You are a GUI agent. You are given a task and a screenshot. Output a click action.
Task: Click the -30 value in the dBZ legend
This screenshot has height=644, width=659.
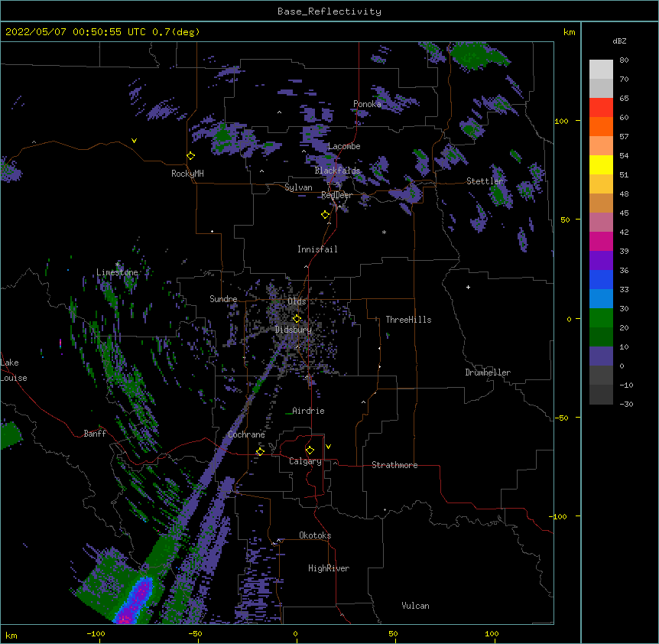[626, 404]
